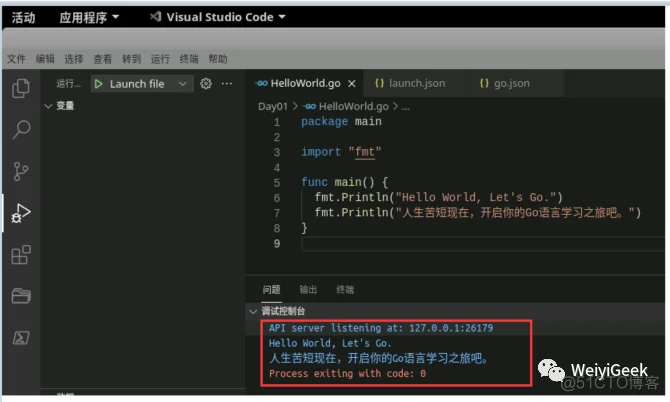The width and height of the screenshot is (670, 402).
Task: Open the Visual Studio Code app menu
Action: click(x=217, y=17)
